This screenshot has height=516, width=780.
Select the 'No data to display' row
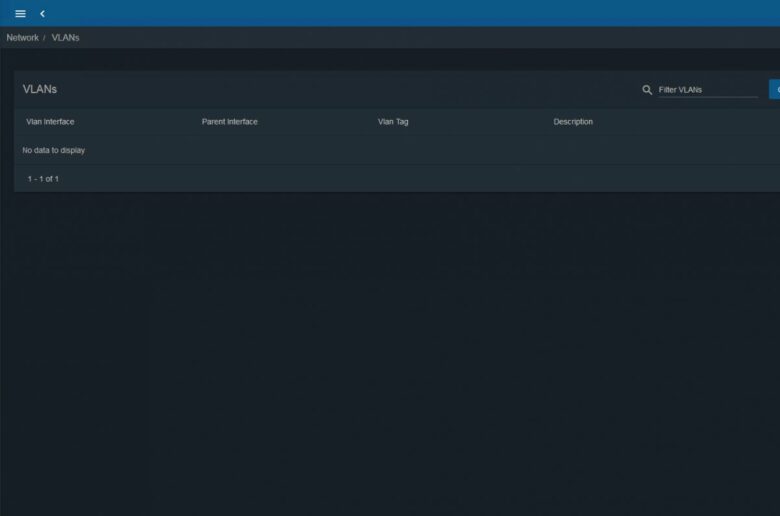(397, 150)
